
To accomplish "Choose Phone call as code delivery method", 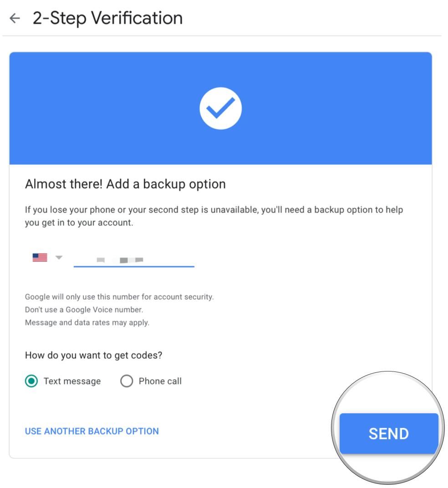I will coord(127,381).
